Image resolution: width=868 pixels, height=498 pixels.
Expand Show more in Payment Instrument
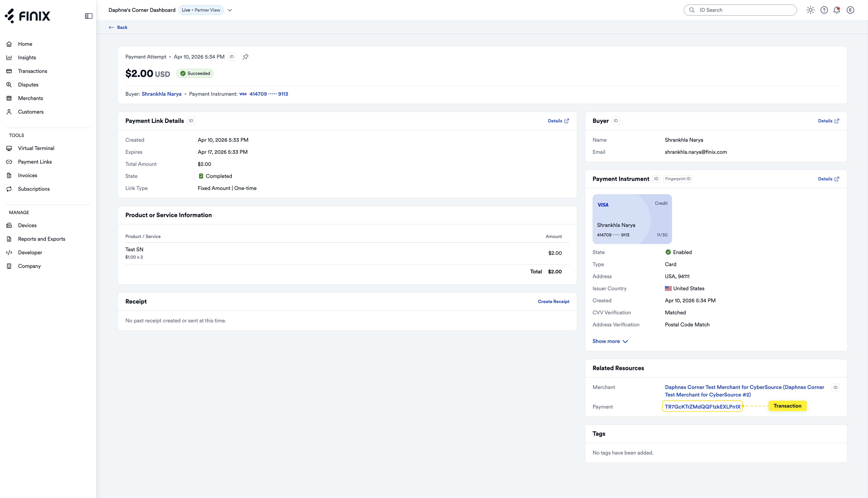pos(610,341)
